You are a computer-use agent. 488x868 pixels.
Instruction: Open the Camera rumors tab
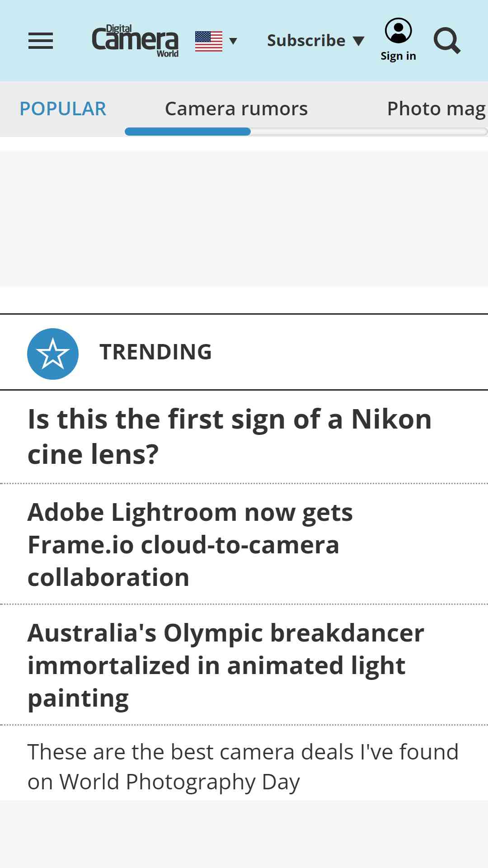(236, 109)
